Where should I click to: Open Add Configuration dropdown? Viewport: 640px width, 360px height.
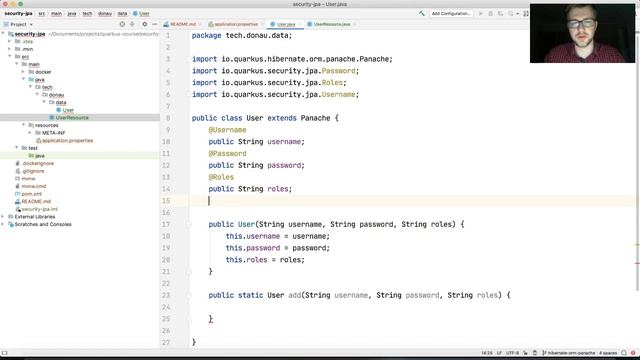click(x=451, y=13)
